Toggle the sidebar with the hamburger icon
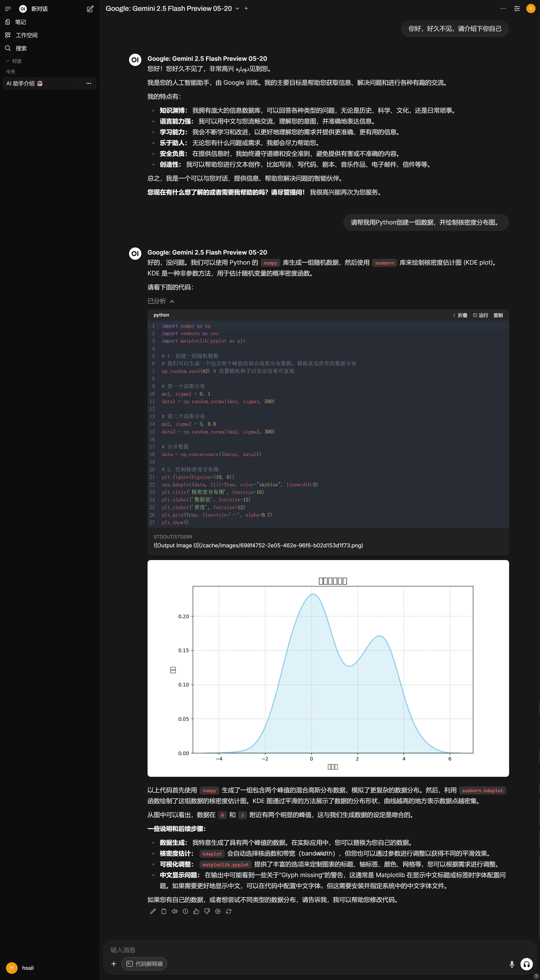This screenshot has width=540, height=980. [x=8, y=9]
